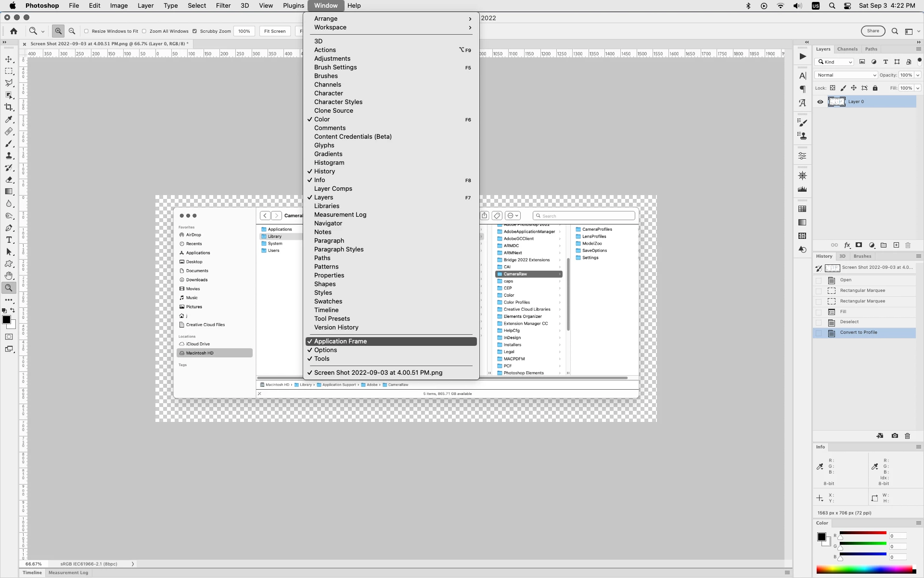
Task: Select the Crop tool
Action: (9, 107)
